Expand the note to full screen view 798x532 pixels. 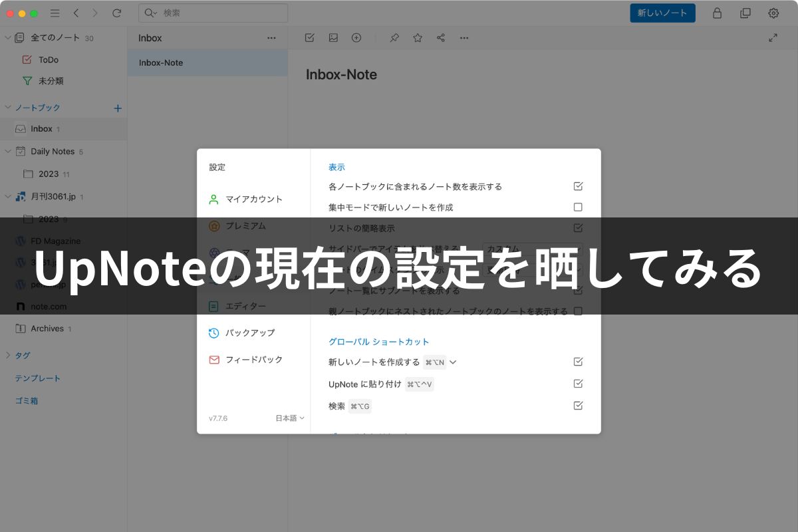[x=773, y=39]
